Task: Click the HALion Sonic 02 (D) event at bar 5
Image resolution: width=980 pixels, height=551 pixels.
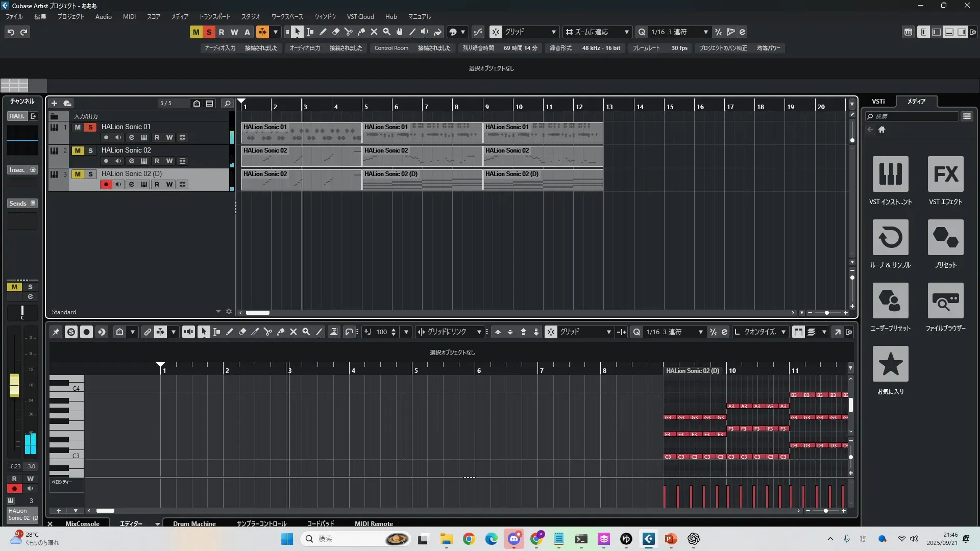Action: pos(422,180)
